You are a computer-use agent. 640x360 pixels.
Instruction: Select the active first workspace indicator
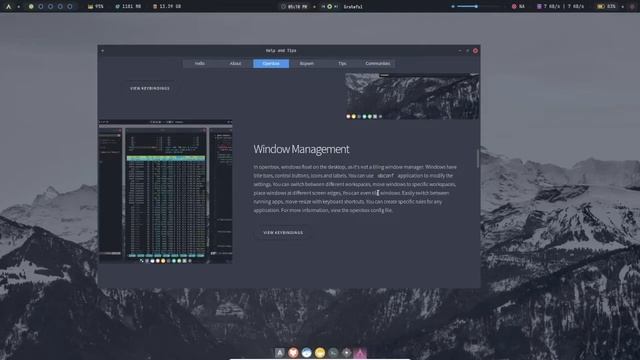[x=31, y=7]
